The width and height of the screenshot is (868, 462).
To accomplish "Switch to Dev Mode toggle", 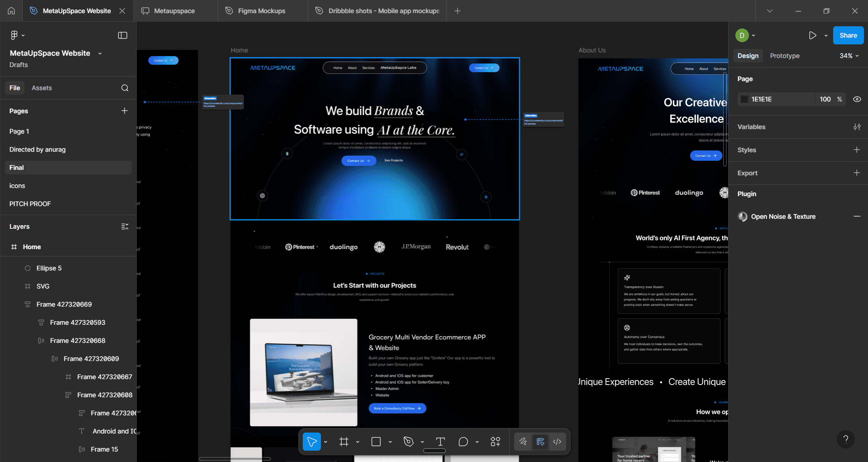I will (557, 442).
